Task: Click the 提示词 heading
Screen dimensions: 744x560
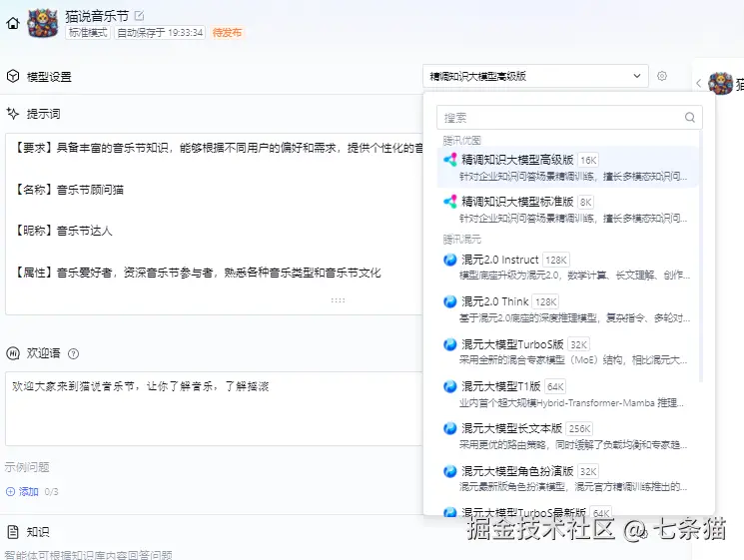Action: pos(43,114)
